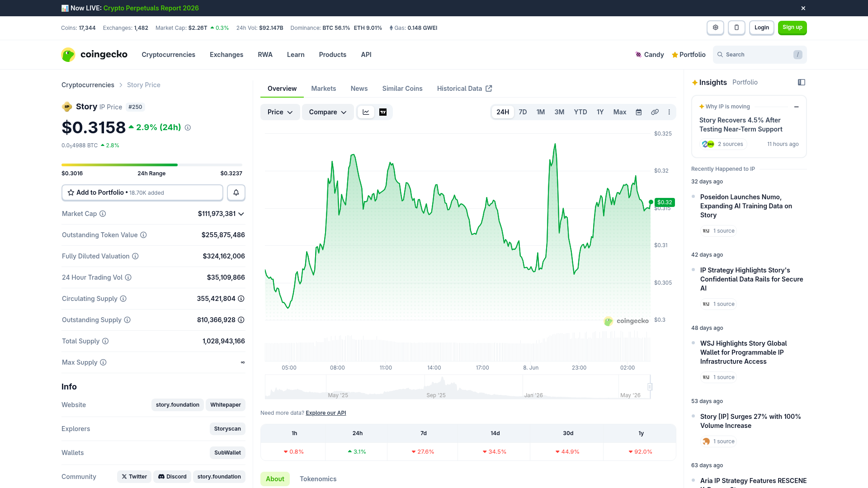This screenshot has width=868, height=488.
Task: Open Portfolio with star icon
Action: 689,55
